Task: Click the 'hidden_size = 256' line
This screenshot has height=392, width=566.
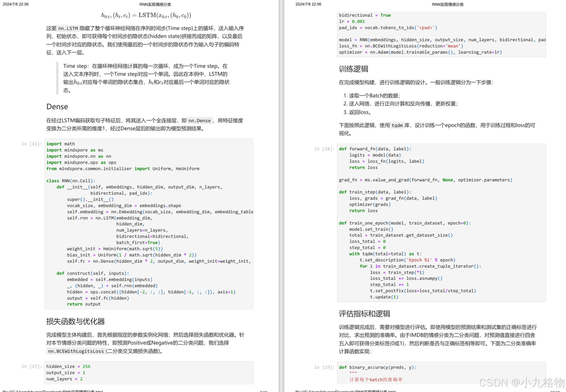Action: pyautogui.click(x=68, y=367)
